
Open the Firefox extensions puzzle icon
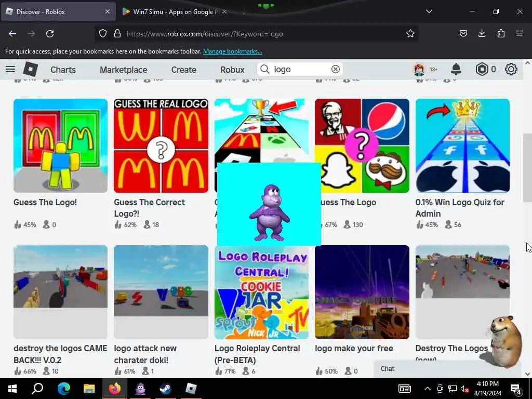pyautogui.click(x=501, y=34)
